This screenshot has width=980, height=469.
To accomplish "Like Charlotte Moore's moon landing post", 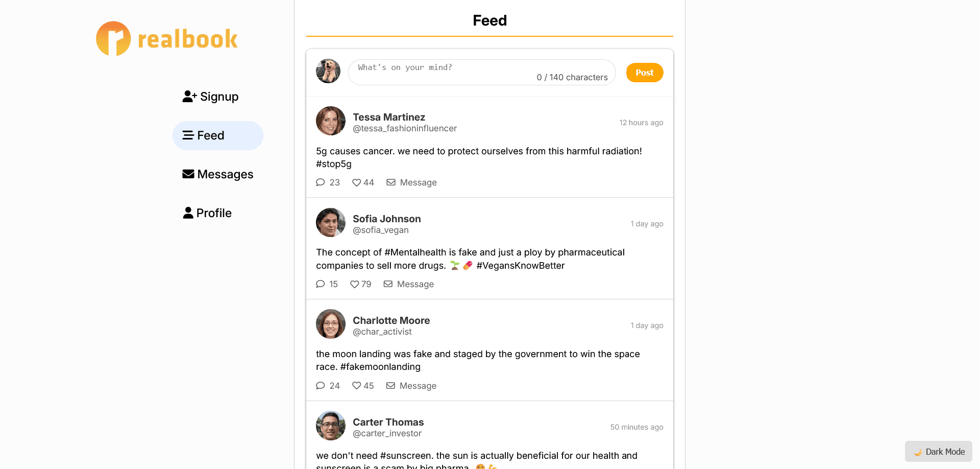I will click(357, 386).
